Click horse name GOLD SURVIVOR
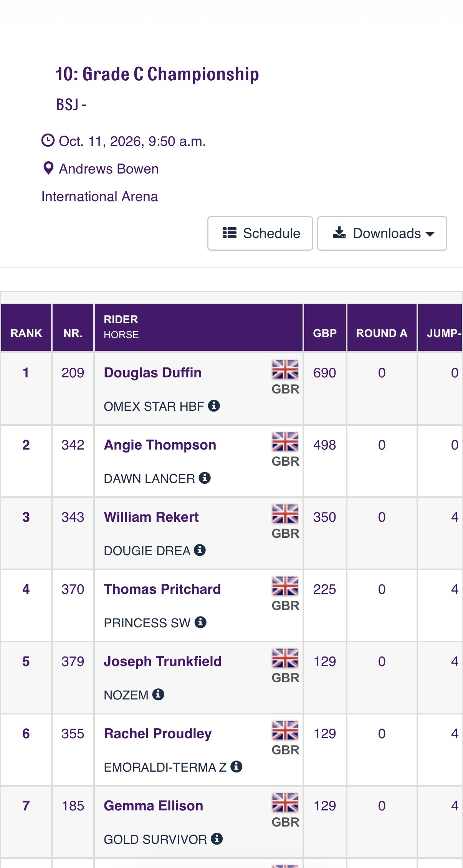This screenshot has height=868, width=463. tap(155, 839)
